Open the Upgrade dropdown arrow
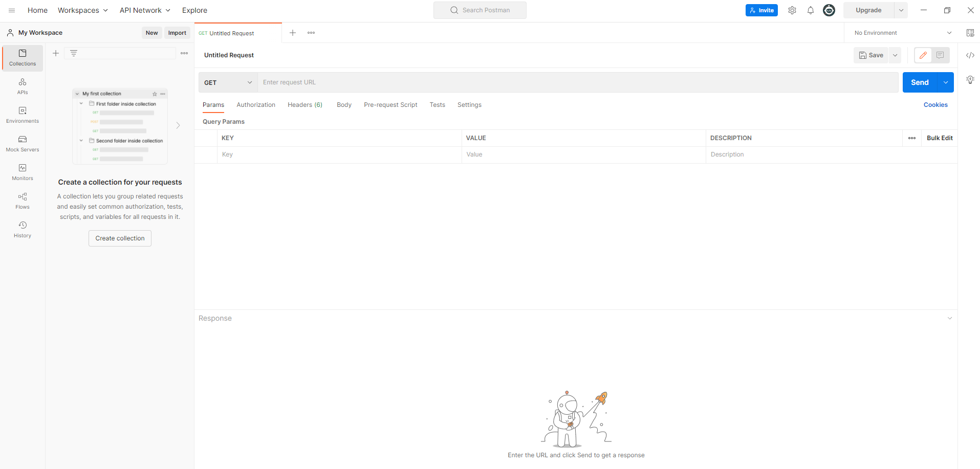Screen dimensions: 980x469 [x=901, y=10]
